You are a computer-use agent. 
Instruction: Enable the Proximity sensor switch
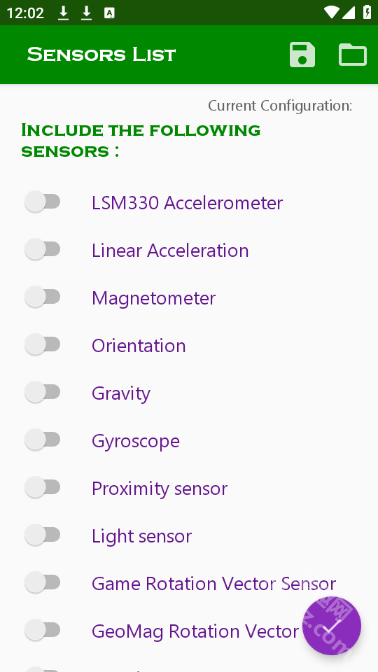42,487
